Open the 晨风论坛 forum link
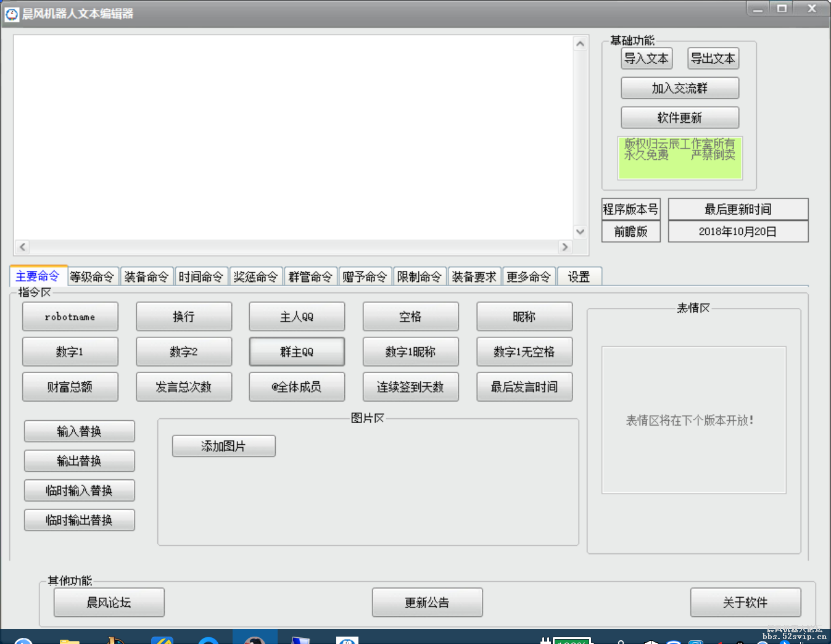The height and width of the screenshot is (644, 831). pyautogui.click(x=109, y=603)
